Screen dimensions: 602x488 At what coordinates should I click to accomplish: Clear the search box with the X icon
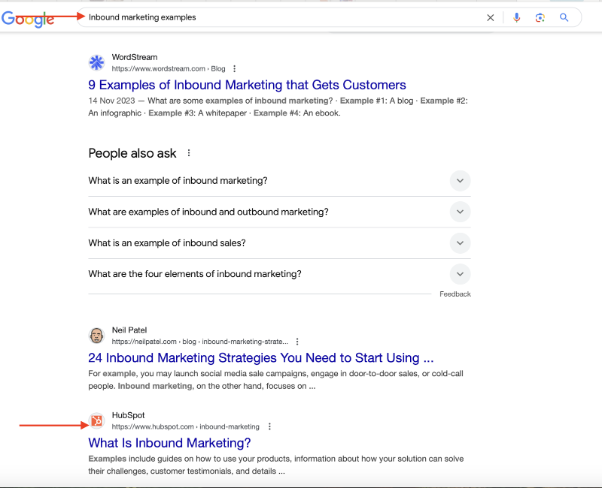pos(490,18)
